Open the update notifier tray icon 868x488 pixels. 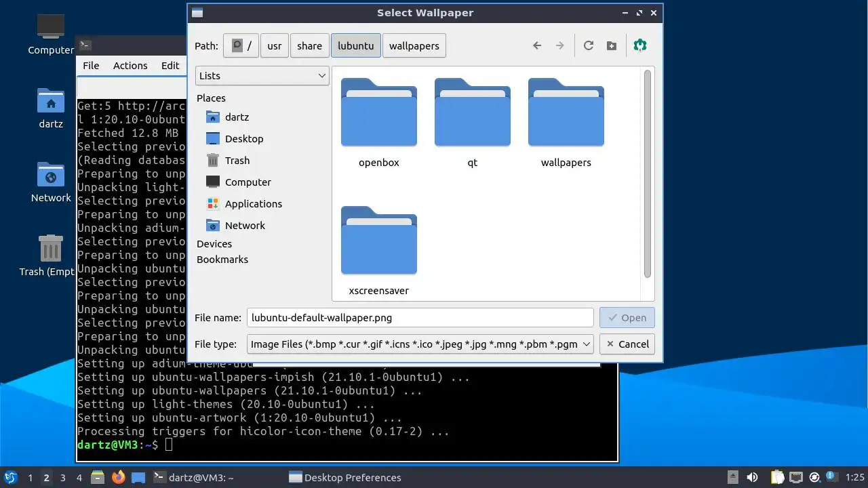814,478
